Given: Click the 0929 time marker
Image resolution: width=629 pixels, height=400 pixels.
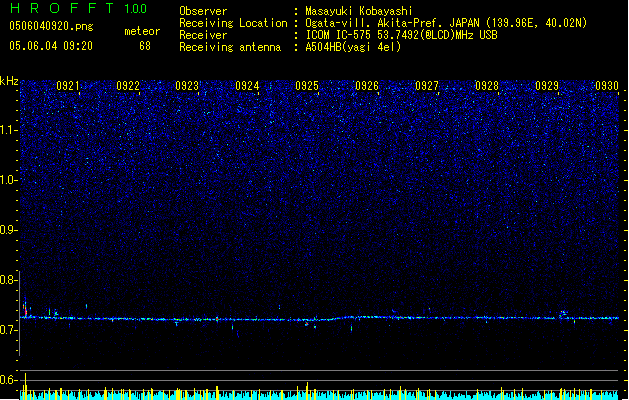Looking at the screenshot, I should pyautogui.click(x=547, y=86).
